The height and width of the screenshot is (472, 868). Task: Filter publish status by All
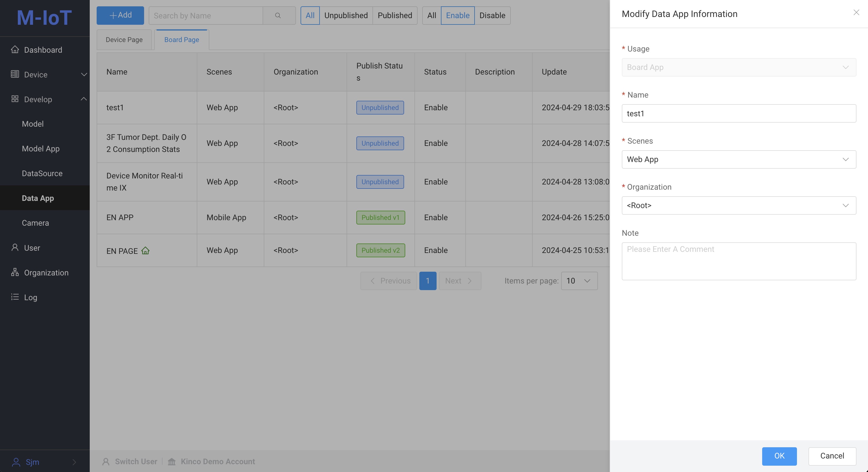click(x=310, y=16)
